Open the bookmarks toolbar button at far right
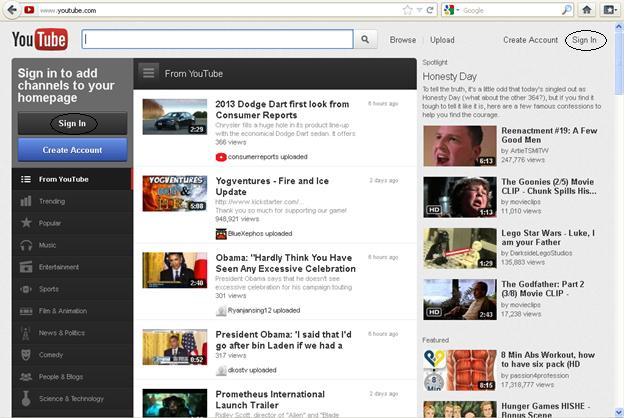Viewport: 626px width, 418px height. [610, 10]
